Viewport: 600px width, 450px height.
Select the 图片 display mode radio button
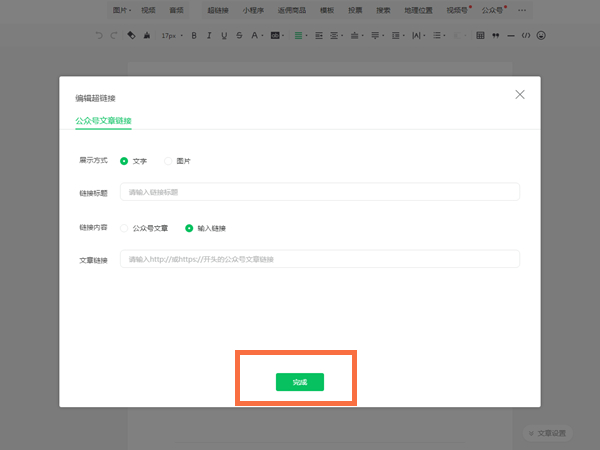(168, 160)
